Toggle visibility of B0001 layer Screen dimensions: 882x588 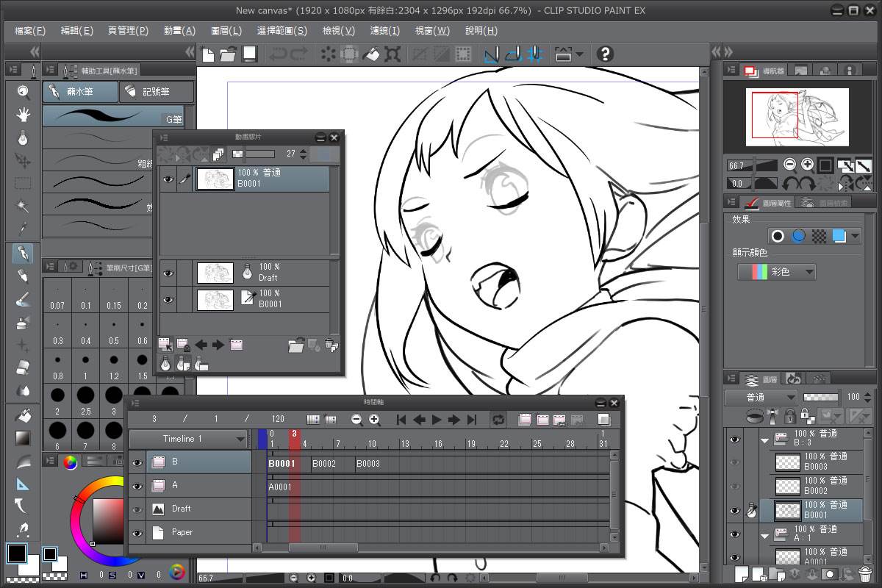click(x=734, y=511)
